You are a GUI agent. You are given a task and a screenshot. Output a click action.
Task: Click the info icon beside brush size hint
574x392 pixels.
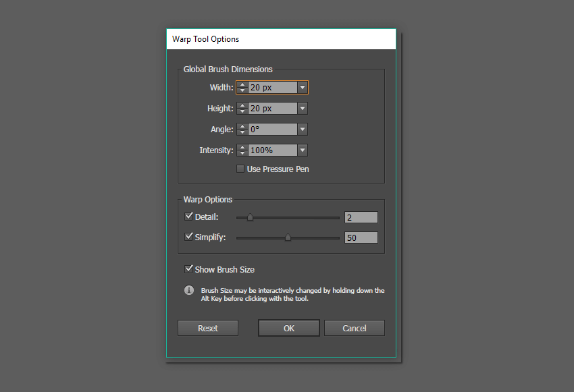189,291
